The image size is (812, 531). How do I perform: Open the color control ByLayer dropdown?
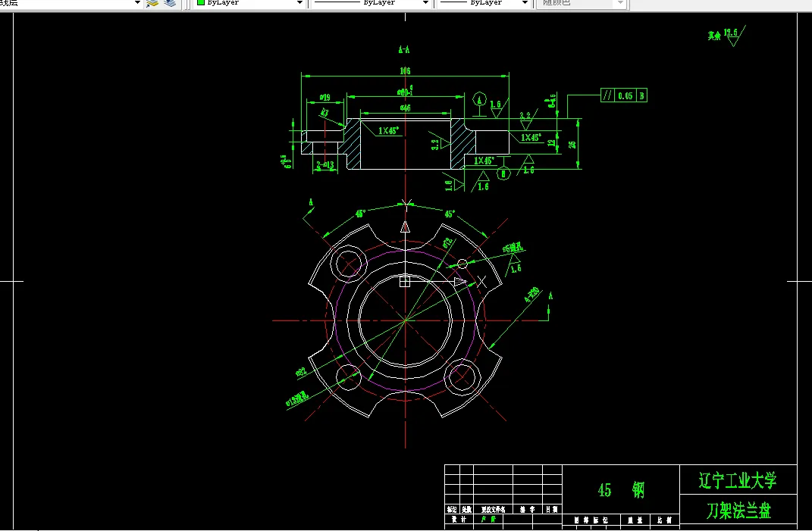(299, 3)
